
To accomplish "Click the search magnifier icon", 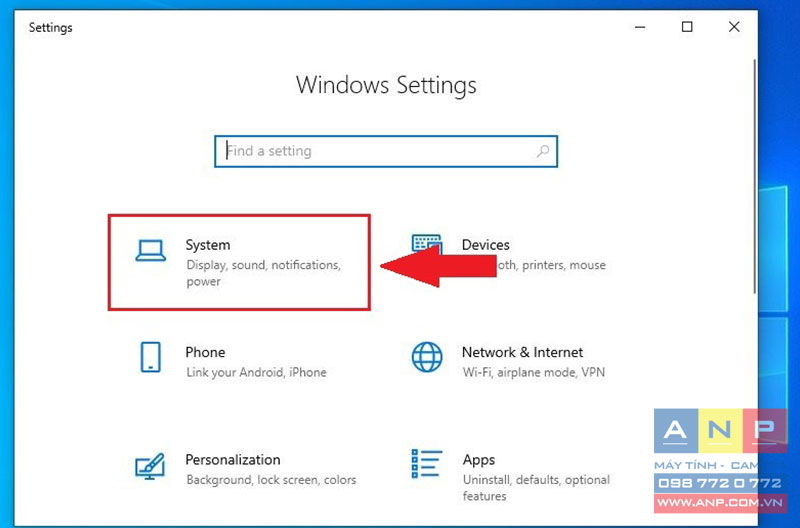I will pos(543,151).
